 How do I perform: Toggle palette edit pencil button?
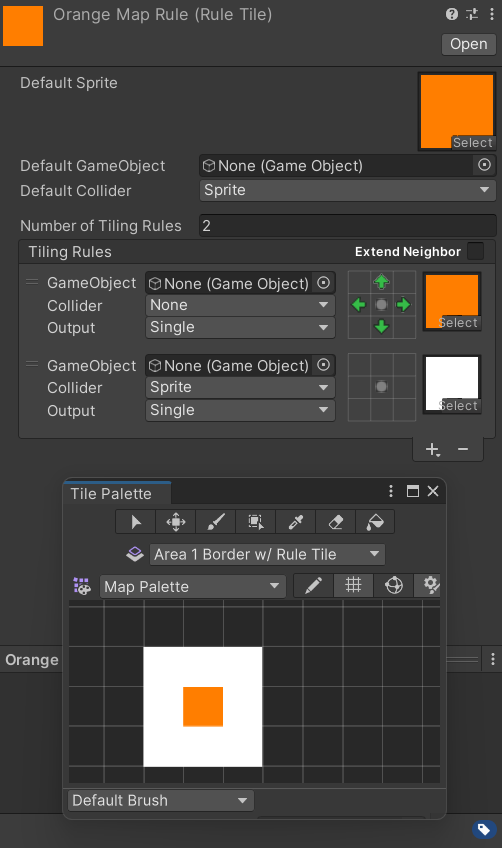314,586
